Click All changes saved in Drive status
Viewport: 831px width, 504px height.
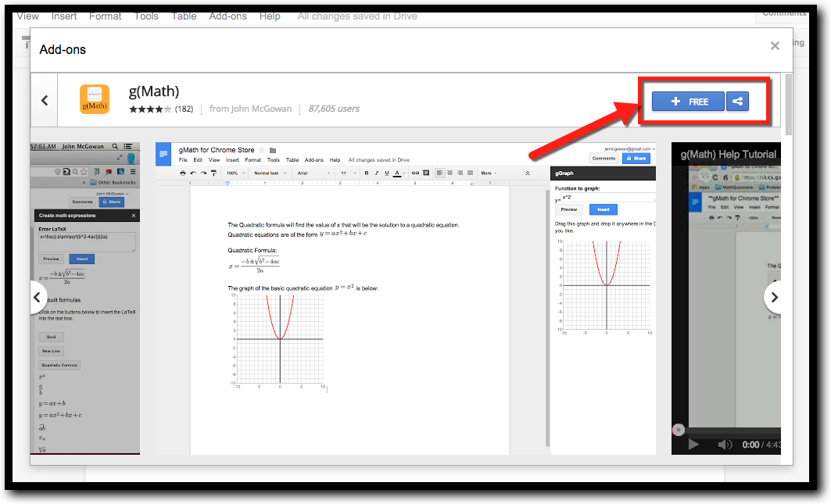(357, 16)
